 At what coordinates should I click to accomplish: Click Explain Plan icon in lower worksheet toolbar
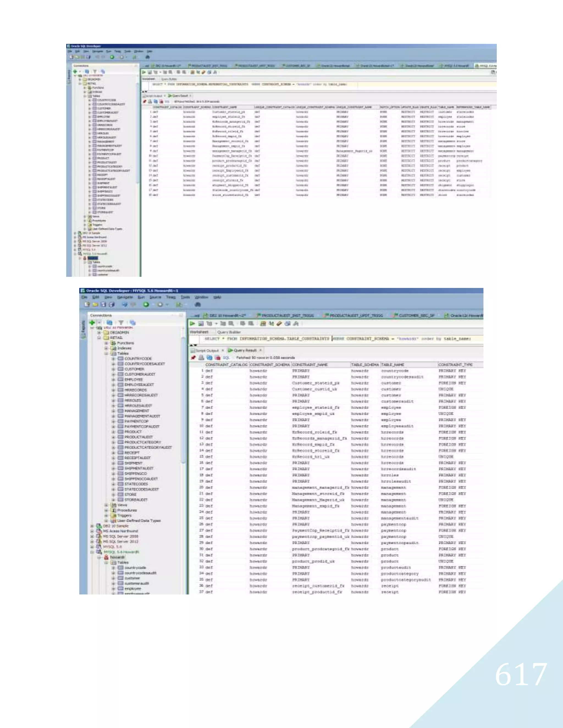[x=209, y=324]
